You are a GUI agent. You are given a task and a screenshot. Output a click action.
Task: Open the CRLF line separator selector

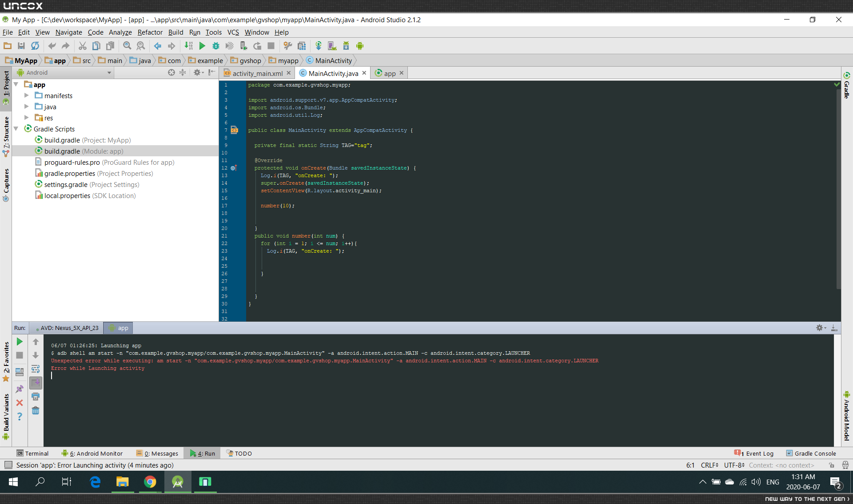pyautogui.click(x=710, y=465)
